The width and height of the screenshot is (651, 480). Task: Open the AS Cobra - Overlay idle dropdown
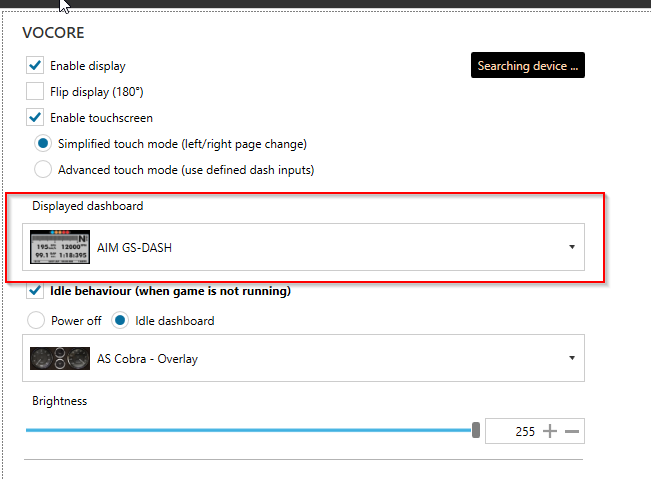point(303,358)
